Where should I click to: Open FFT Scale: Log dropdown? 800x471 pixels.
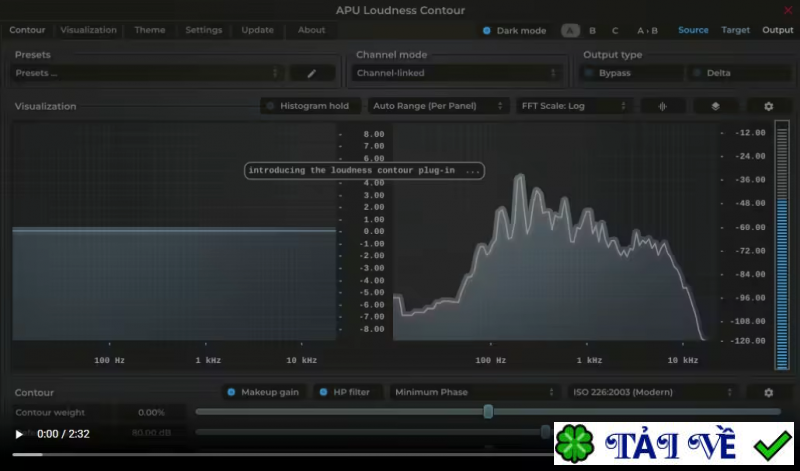pyautogui.click(x=574, y=106)
